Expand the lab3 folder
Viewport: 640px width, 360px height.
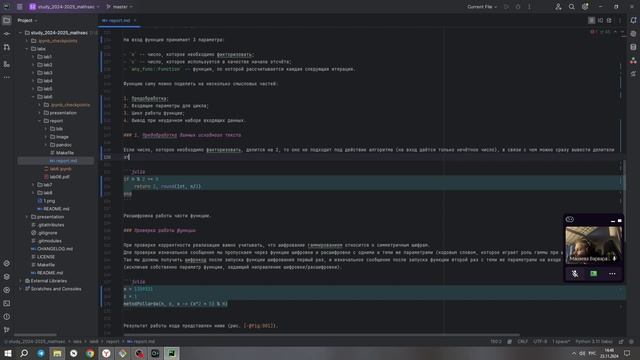(x=33, y=73)
